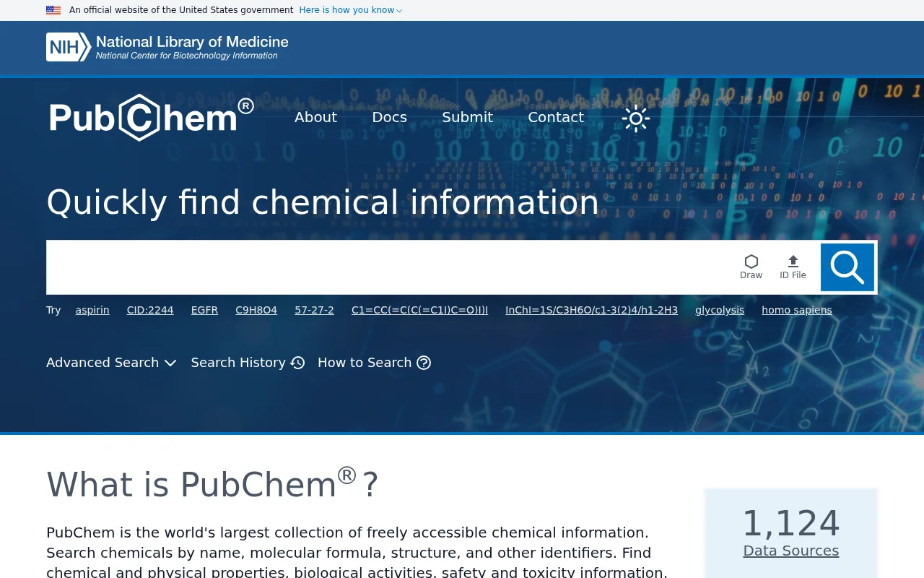
Task: Focus the chemical search input field
Action: [390, 267]
